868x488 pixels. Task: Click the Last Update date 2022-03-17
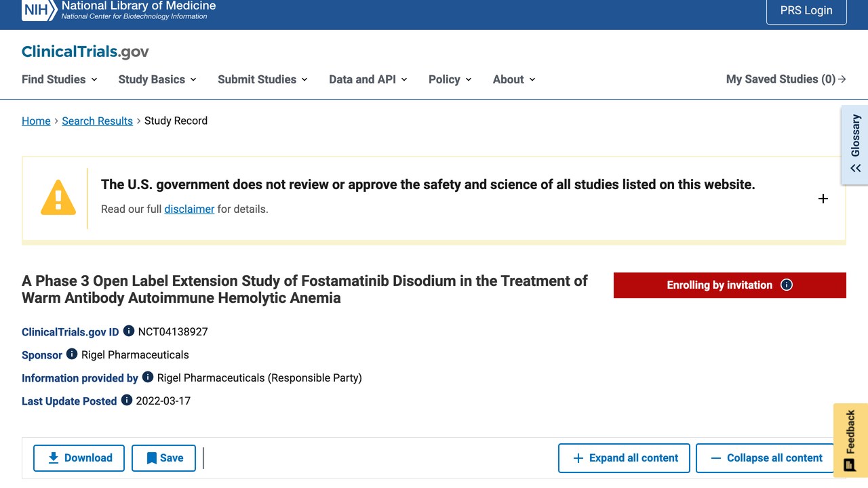[x=163, y=401]
